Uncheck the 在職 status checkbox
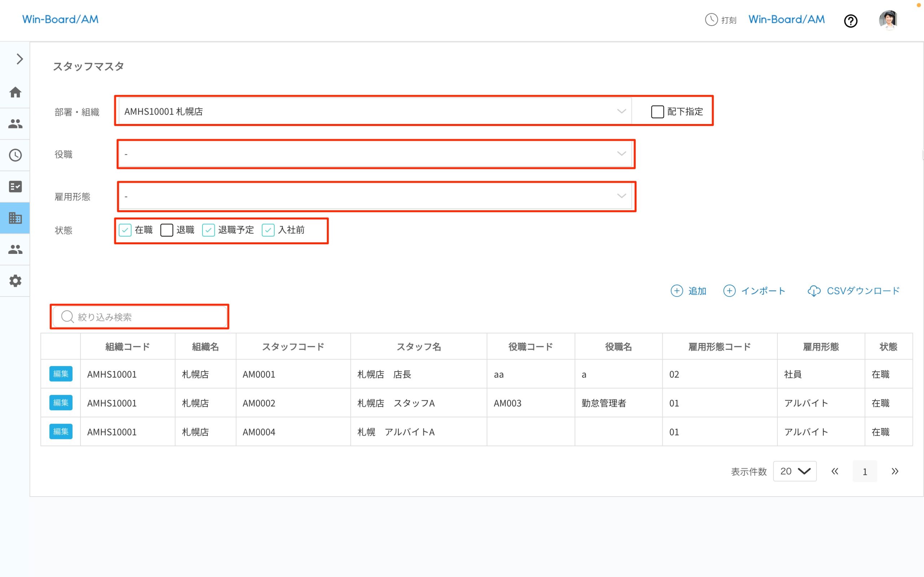Image resolution: width=924 pixels, height=577 pixels. point(125,230)
